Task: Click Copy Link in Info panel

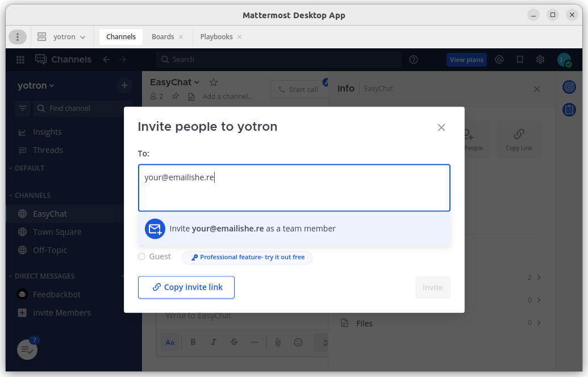Action: click(519, 139)
